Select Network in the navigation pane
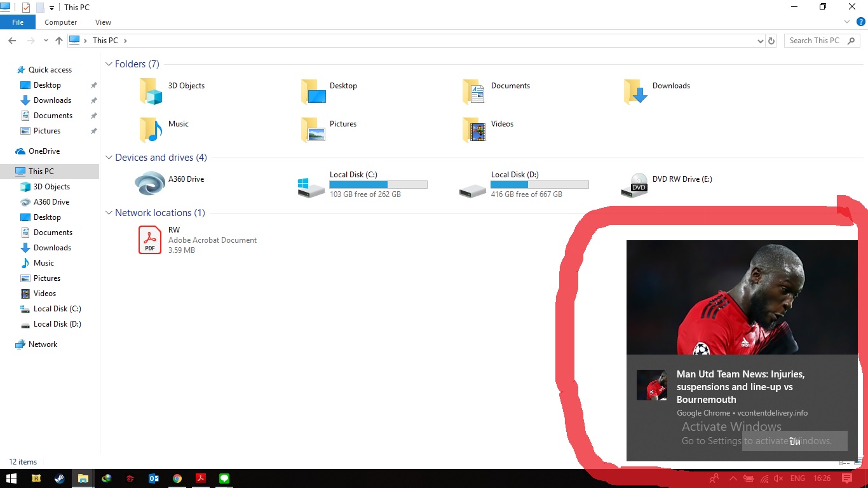 pyautogui.click(x=43, y=344)
